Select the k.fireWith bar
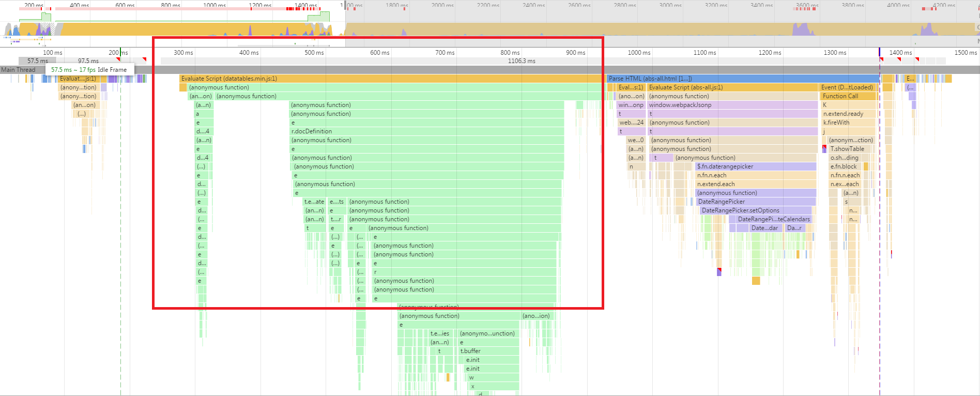The height and width of the screenshot is (396, 980). (x=848, y=123)
